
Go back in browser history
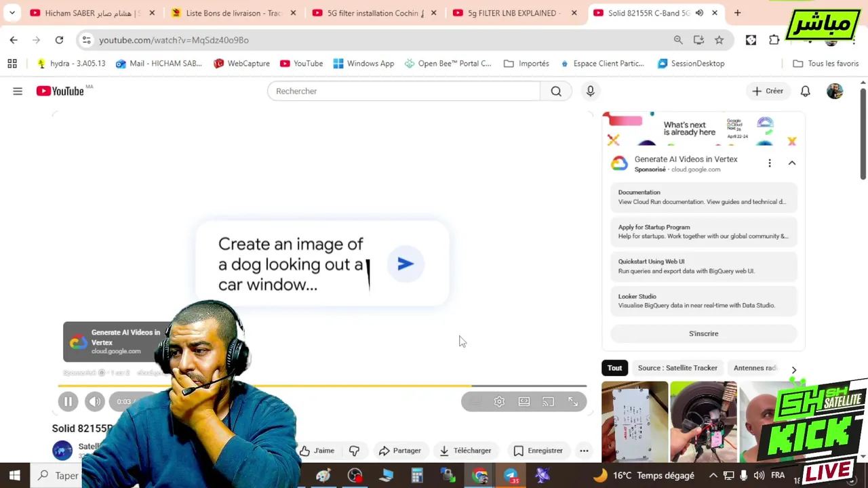(x=14, y=40)
